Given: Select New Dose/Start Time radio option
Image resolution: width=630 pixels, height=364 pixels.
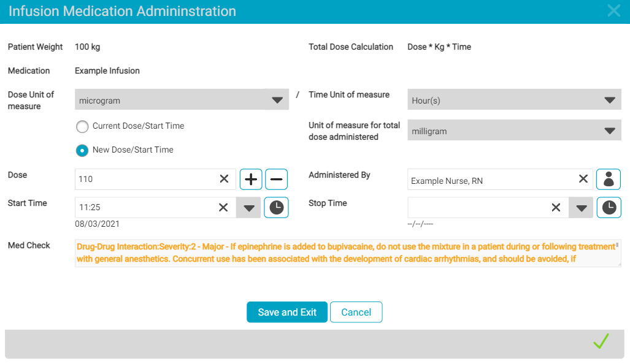Looking at the screenshot, I should pyautogui.click(x=82, y=150).
